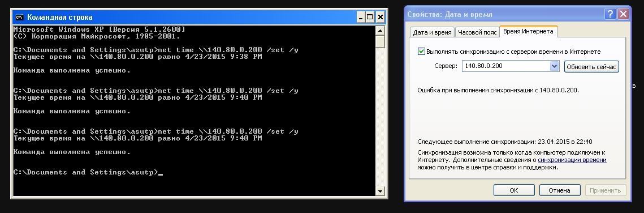This screenshot has width=644, height=213.
Task: Select the Время Интернета tab
Action: 528,32
